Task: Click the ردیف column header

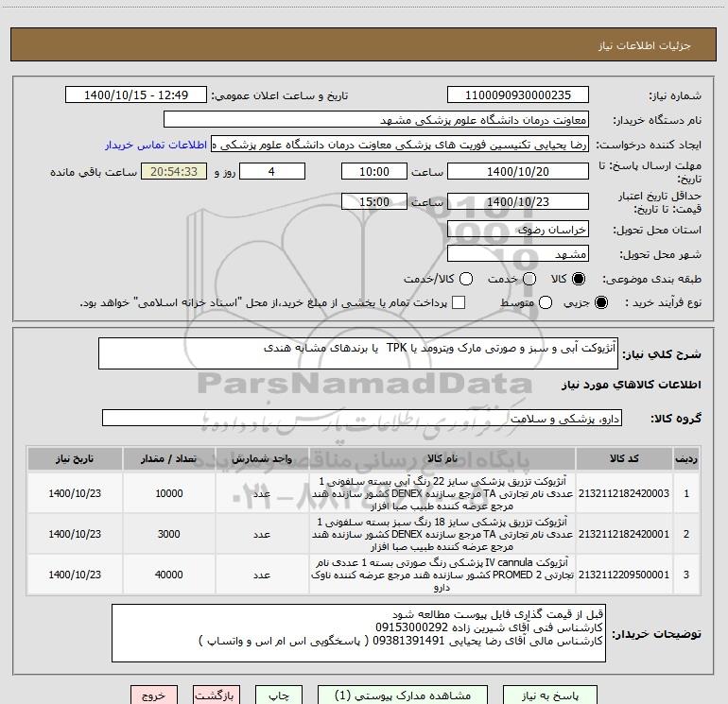Action: (686, 458)
